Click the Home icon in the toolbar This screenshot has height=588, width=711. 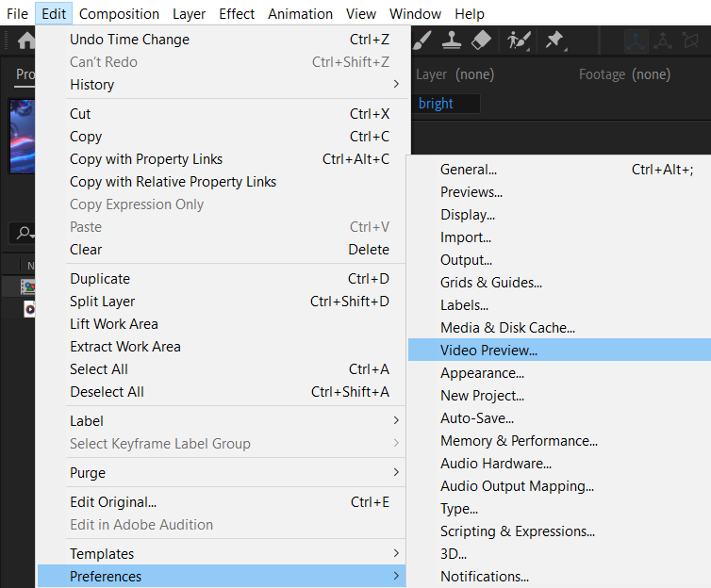pyautogui.click(x=26, y=41)
